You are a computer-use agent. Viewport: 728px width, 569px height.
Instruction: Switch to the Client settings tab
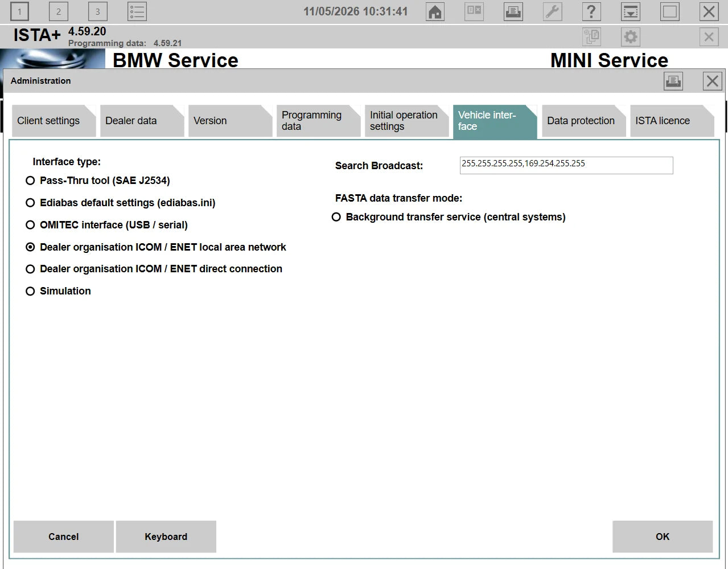(x=54, y=121)
